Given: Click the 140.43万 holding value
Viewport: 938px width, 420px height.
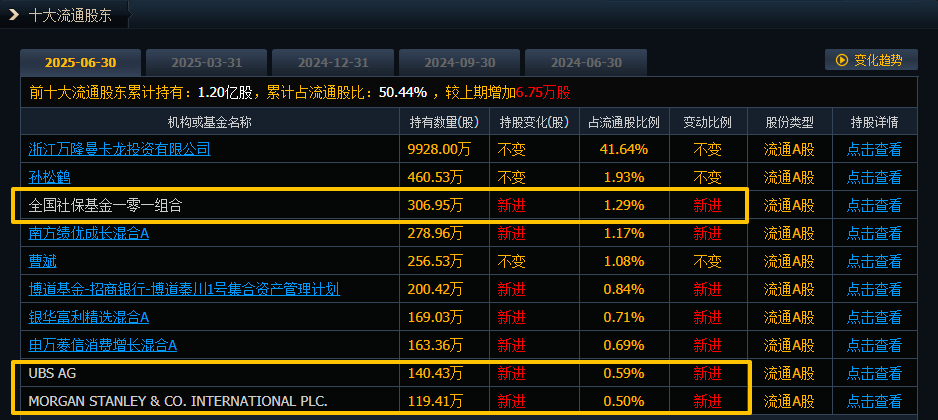Looking at the screenshot, I should [435, 373].
